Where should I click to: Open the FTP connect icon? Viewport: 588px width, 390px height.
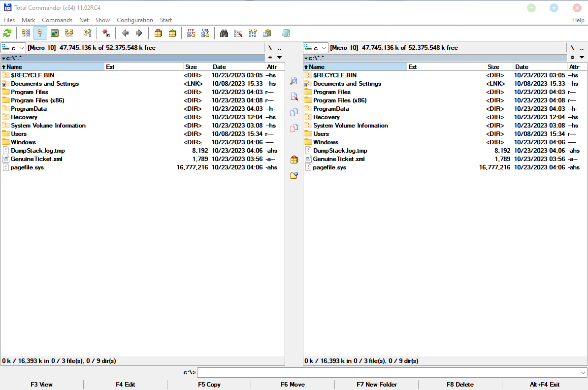click(191, 33)
